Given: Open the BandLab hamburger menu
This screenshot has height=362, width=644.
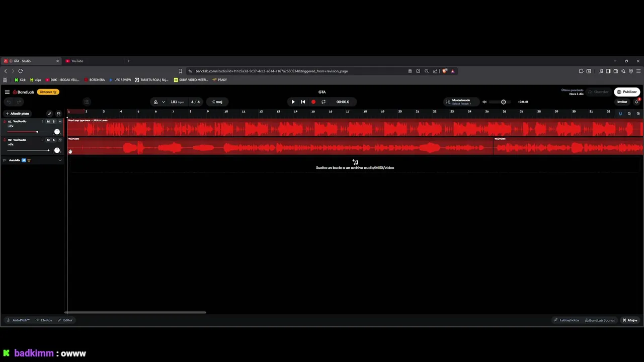Looking at the screenshot, I should [7, 92].
